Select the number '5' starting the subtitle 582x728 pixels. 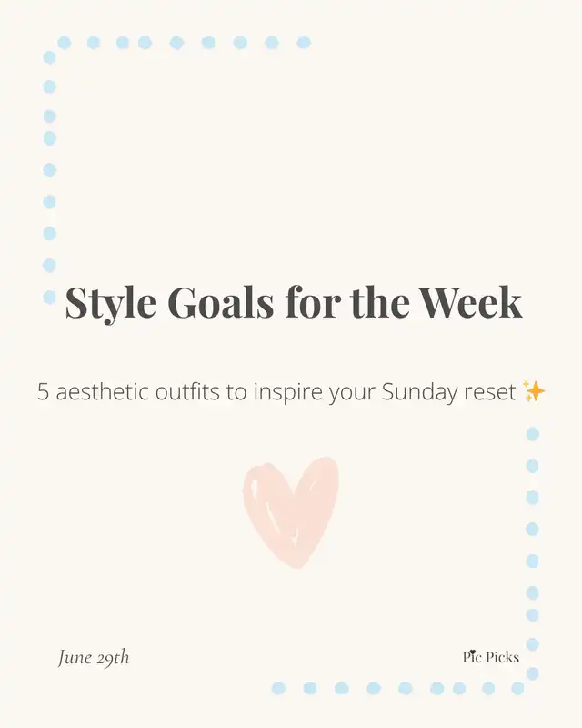[x=43, y=392]
